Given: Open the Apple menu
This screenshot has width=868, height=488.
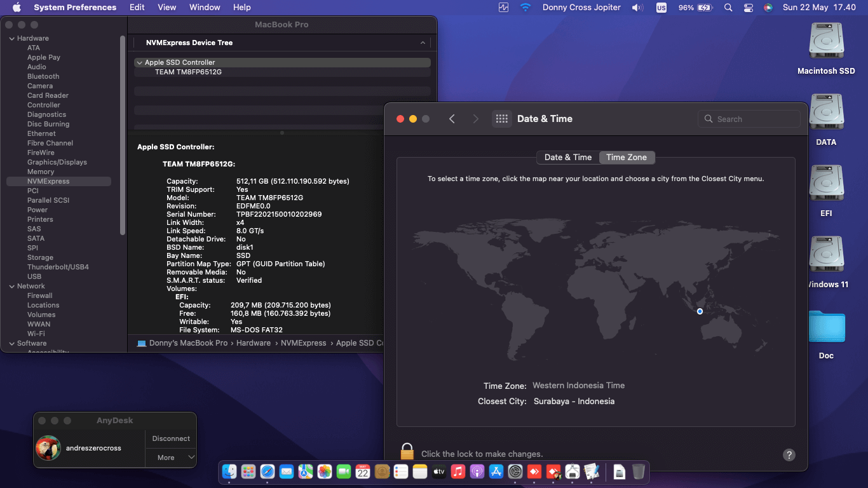Looking at the screenshot, I should [17, 8].
